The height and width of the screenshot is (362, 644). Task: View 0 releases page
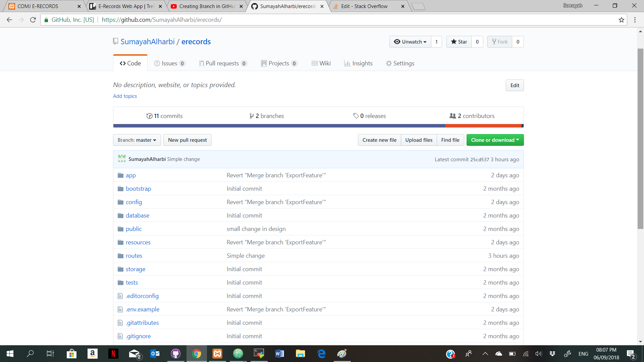[x=370, y=116]
